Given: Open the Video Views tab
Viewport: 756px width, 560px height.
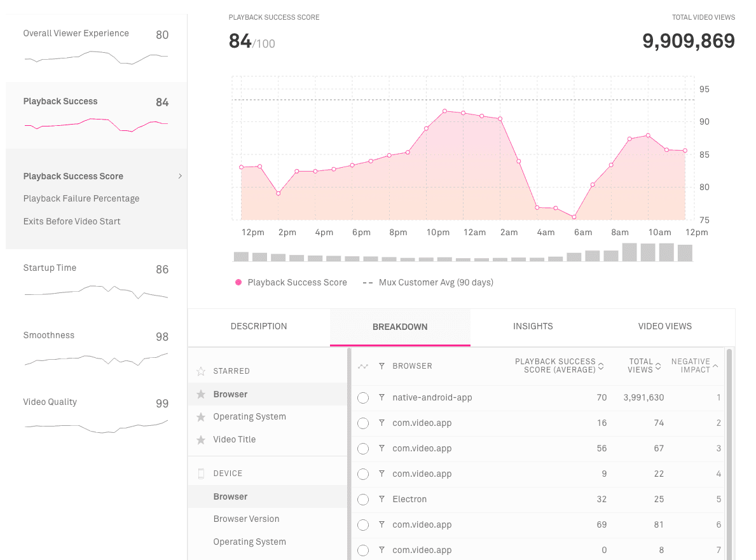Looking at the screenshot, I should 664,327.
